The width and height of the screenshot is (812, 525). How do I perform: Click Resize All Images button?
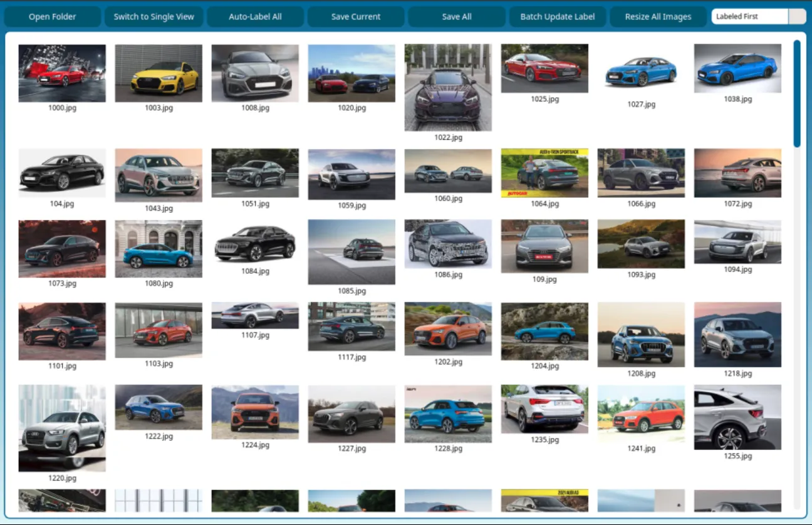(x=658, y=17)
